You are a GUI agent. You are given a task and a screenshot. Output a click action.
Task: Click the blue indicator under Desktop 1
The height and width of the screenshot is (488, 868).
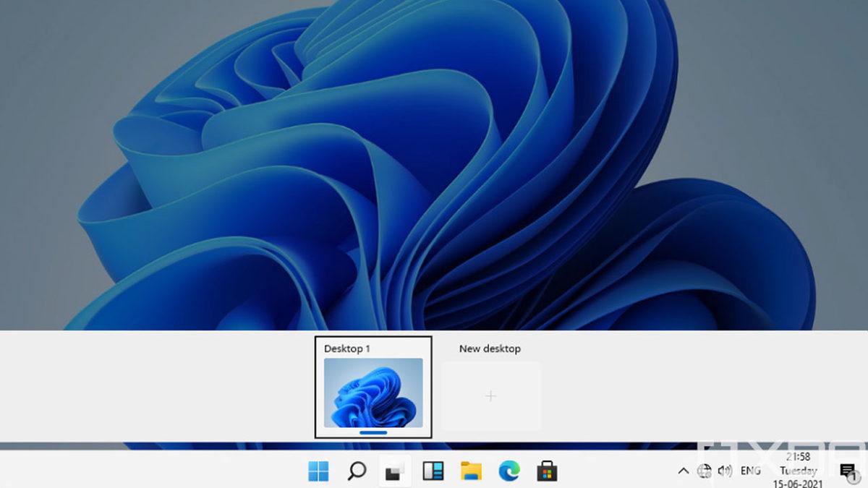(374, 432)
